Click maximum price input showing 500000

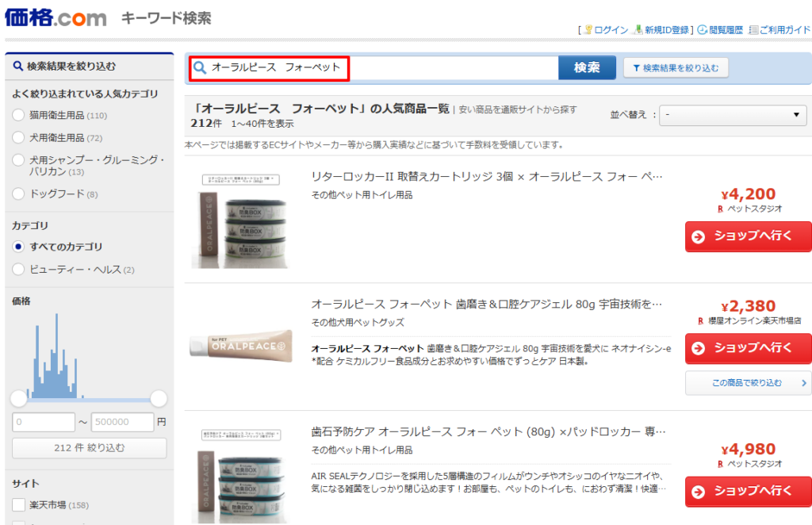click(x=123, y=422)
